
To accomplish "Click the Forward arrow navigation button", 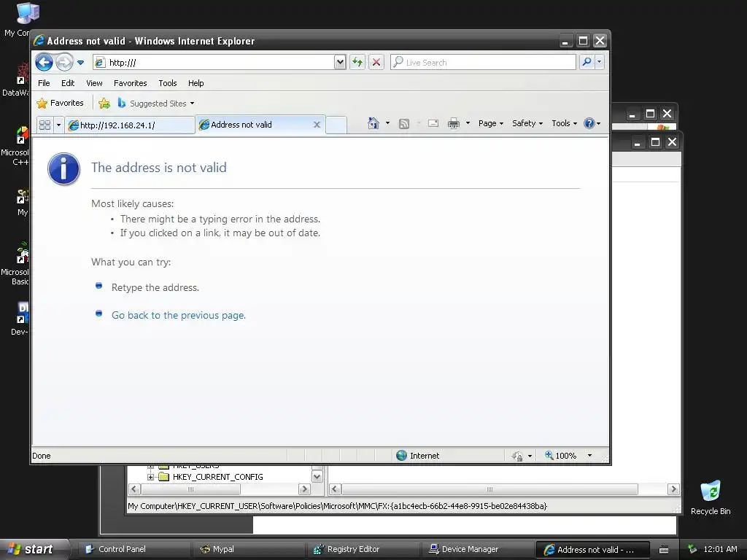I will [64, 62].
